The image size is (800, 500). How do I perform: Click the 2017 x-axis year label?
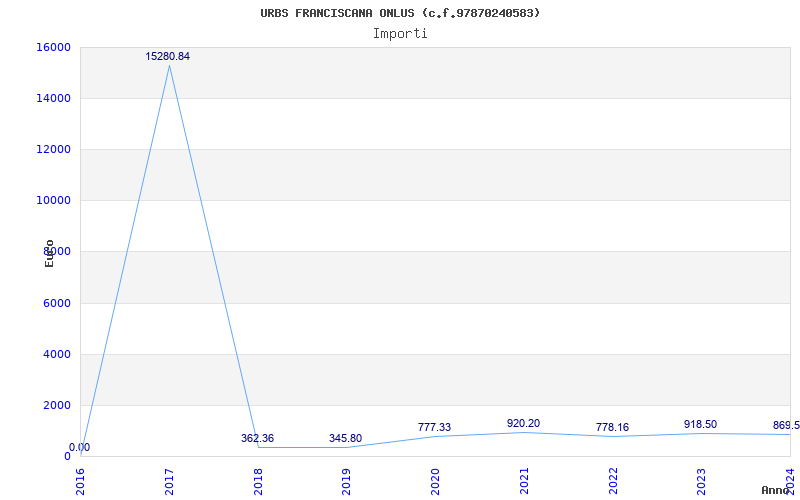(x=169, y=482)
